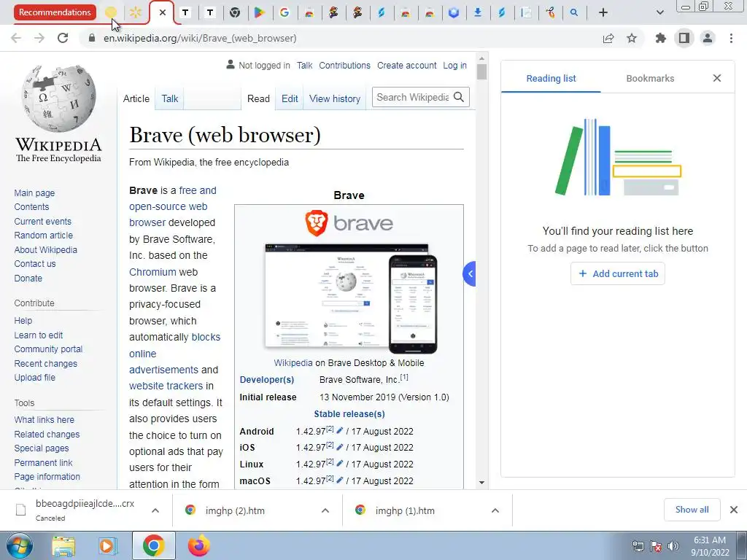This screenshot has width=747, height=560.
Task: Open View history tab
Action: pyautogui.click(x=335, y=98)
